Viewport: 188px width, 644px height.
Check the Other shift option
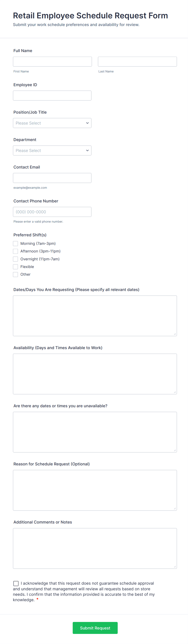(16, 274)
